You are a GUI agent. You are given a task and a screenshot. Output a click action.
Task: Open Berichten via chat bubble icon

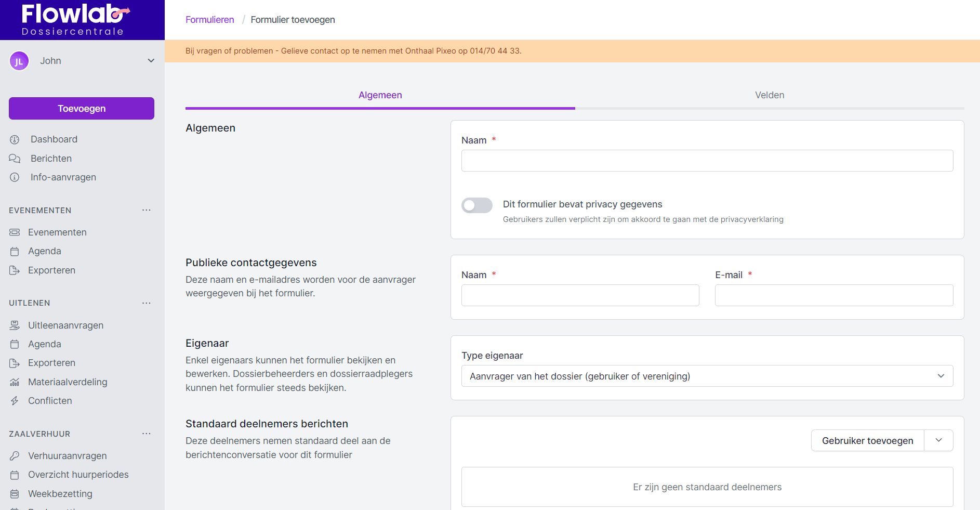point(15,159)
